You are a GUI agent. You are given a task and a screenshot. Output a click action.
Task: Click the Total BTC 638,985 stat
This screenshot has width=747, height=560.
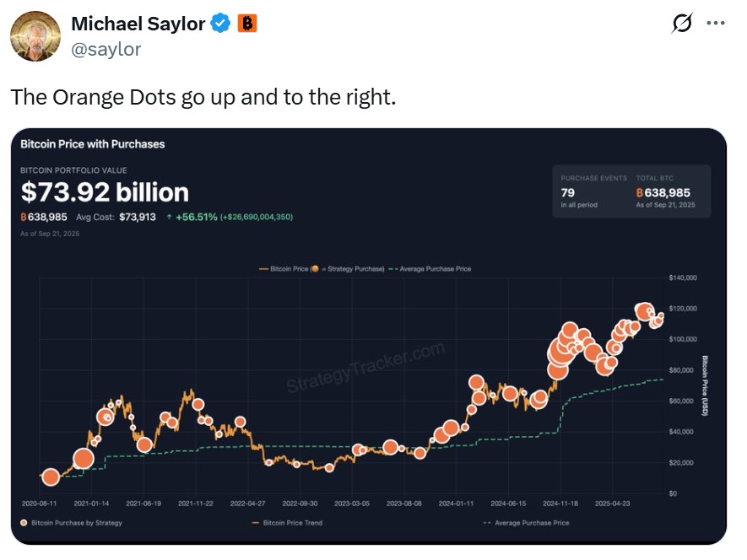point(665,191)
